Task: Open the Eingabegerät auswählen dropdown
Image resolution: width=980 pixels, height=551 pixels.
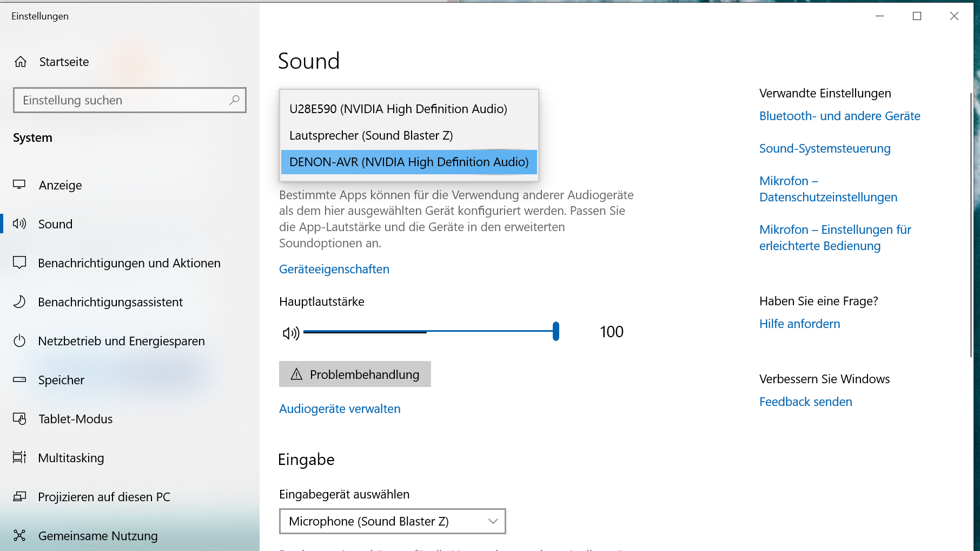Action: click(393, 521)
